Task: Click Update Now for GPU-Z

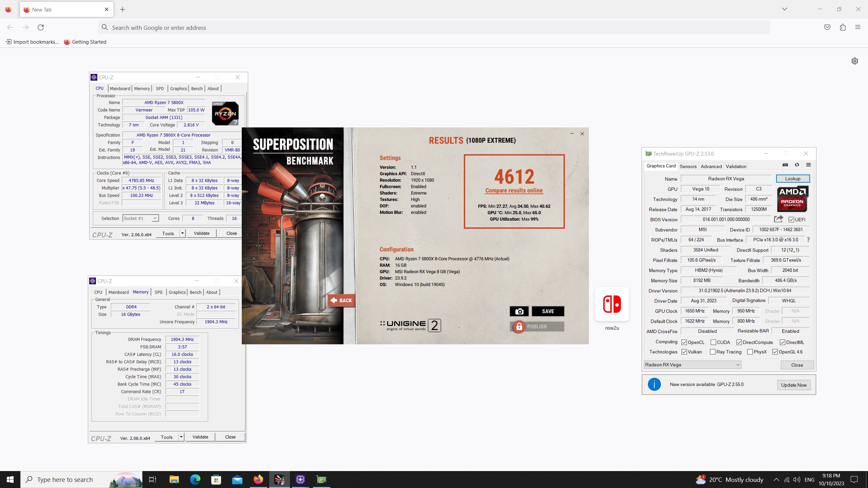Action: coord(794,385)
